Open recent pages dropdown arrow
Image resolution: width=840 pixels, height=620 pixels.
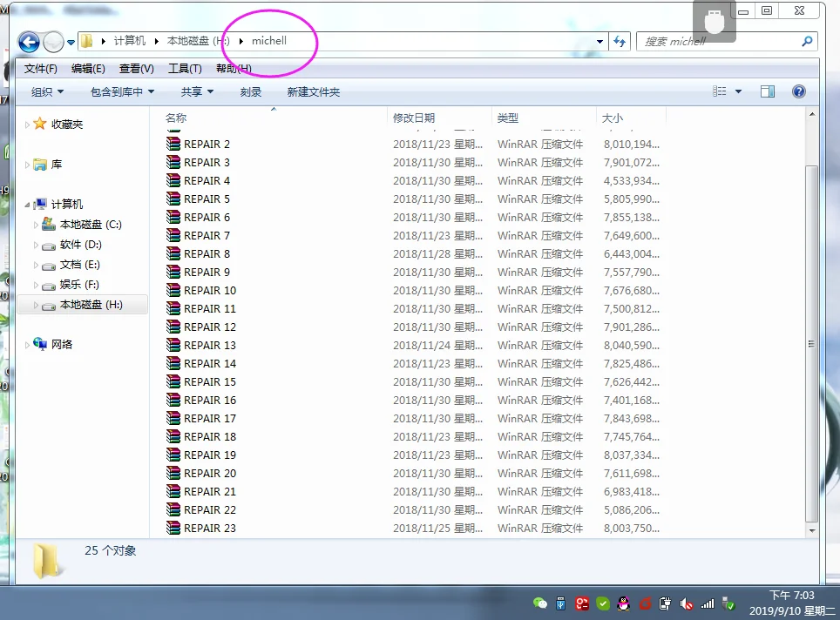tap(71, 42)
